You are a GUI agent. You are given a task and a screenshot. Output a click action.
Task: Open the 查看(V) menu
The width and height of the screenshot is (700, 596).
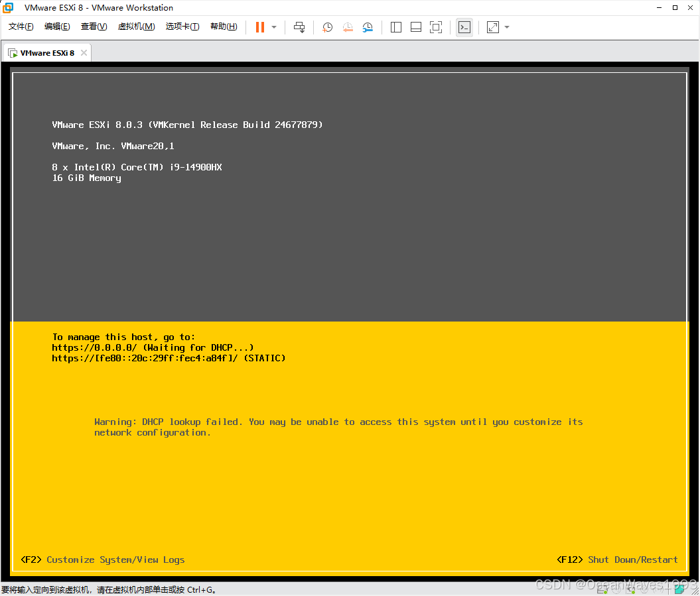pyautogui.click(x=94, y=27)
